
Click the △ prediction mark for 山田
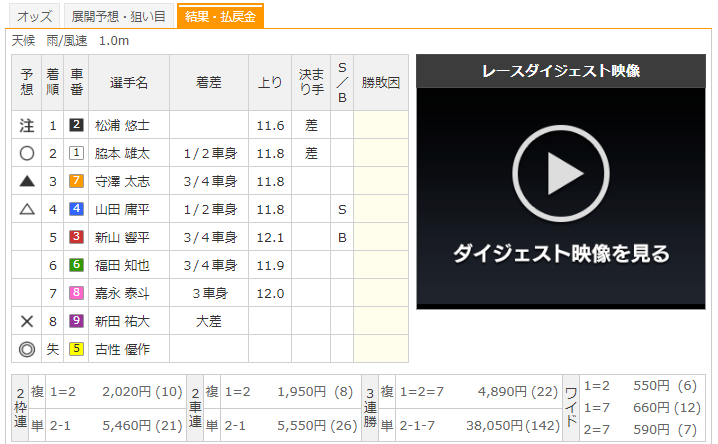point(27,210)
